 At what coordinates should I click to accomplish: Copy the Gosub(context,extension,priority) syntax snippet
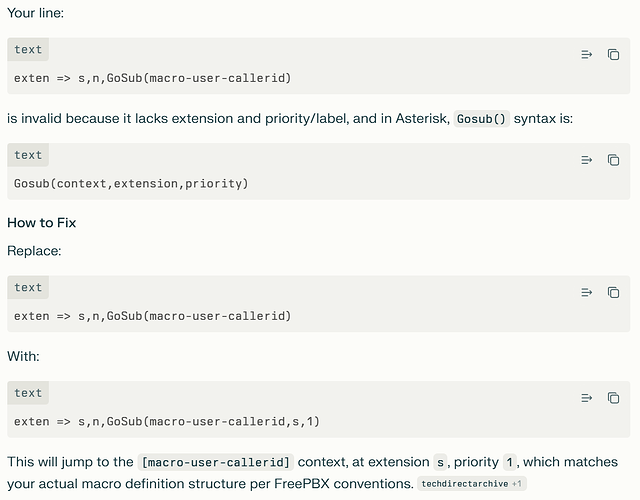point(613,160)
